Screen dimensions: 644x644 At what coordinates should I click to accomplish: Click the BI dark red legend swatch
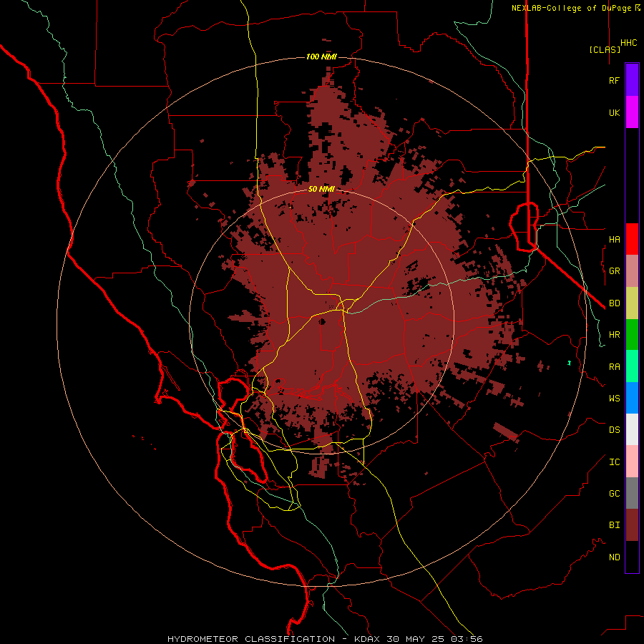pyautogui.click(x=632, y=525)
